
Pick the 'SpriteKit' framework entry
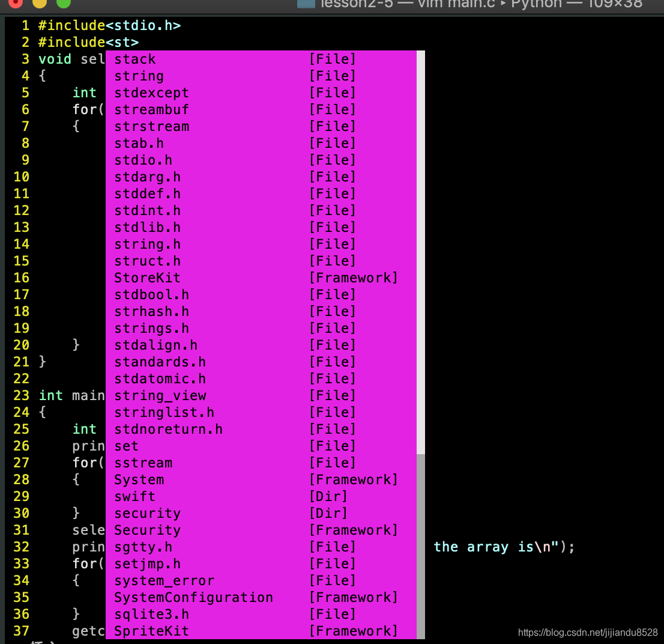(x=261, y=630)
